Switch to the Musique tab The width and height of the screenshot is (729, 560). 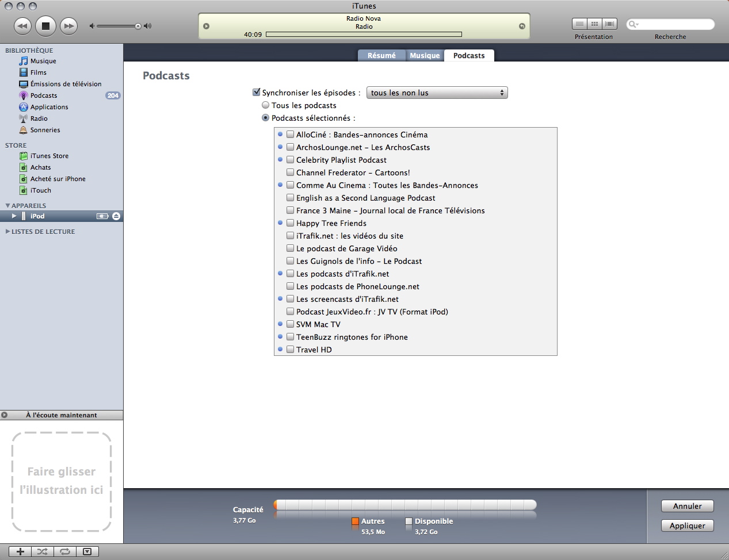pyautogui.click(x=425, y=55)
